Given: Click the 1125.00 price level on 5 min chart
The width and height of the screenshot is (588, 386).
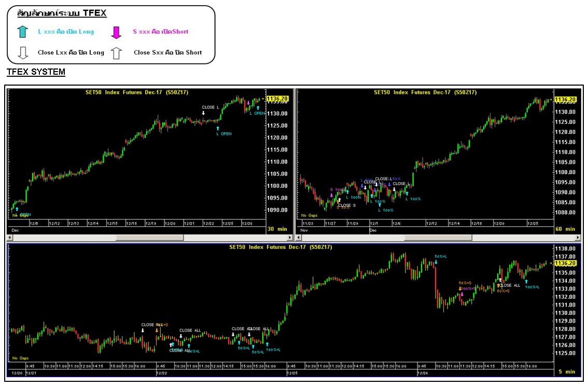Looking at the screenshot, I should pyautogui.click(x=565, y=353).
